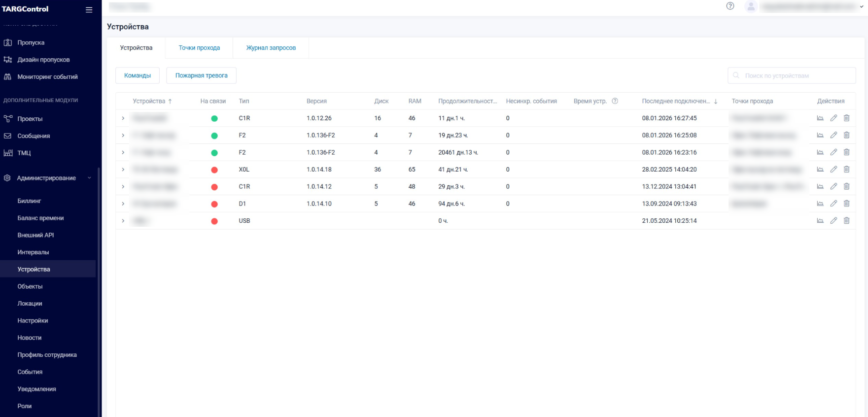
Task: Click the edit pencil in first C1R row
Action: click(x=833, y=118)
